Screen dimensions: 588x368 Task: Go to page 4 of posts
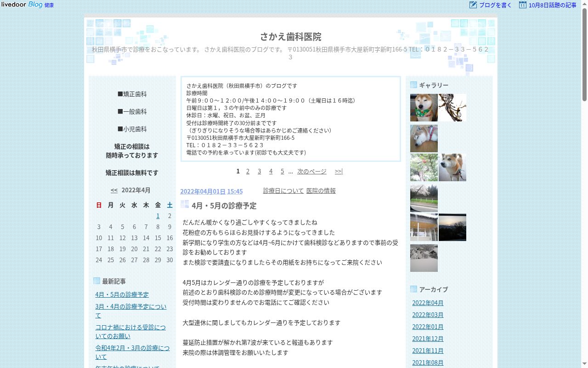point(271,171)
